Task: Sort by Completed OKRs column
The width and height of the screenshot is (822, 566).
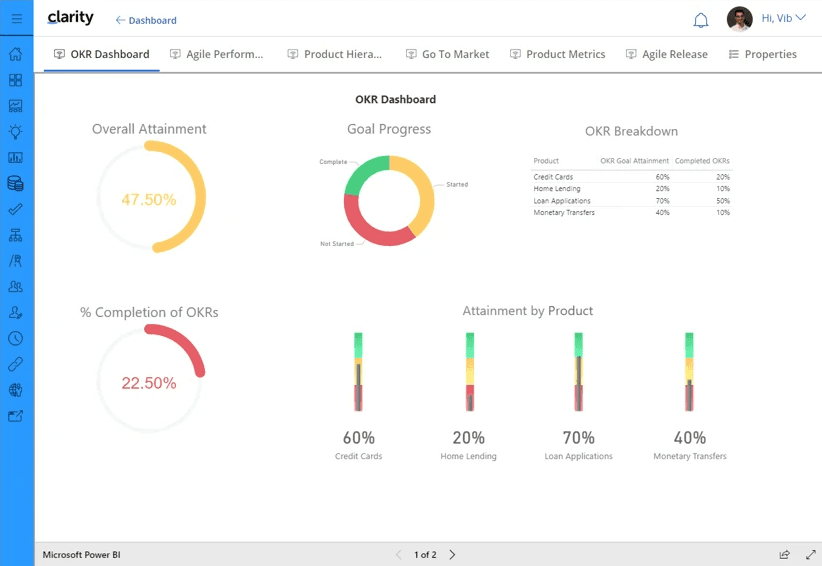Action: click(x=702, y=161)
